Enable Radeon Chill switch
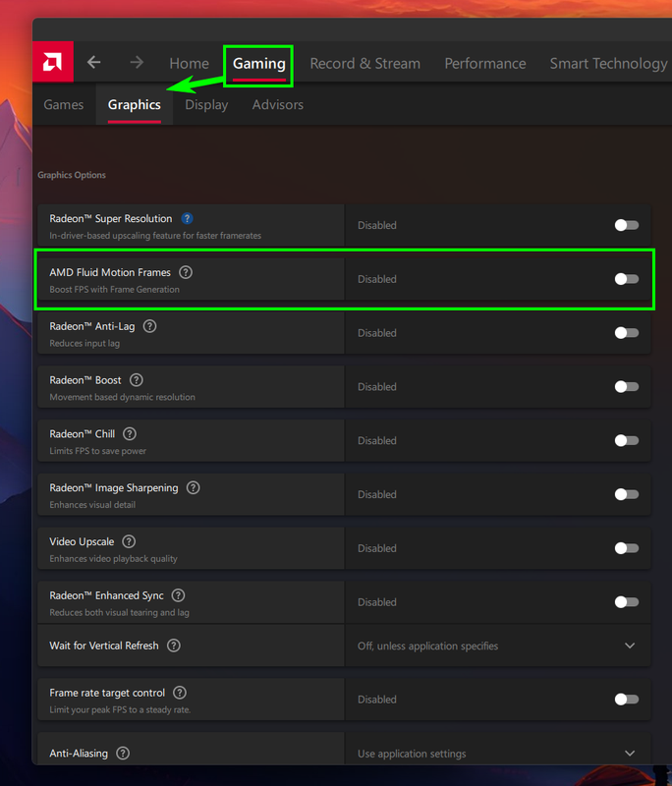 coord(627,440)
